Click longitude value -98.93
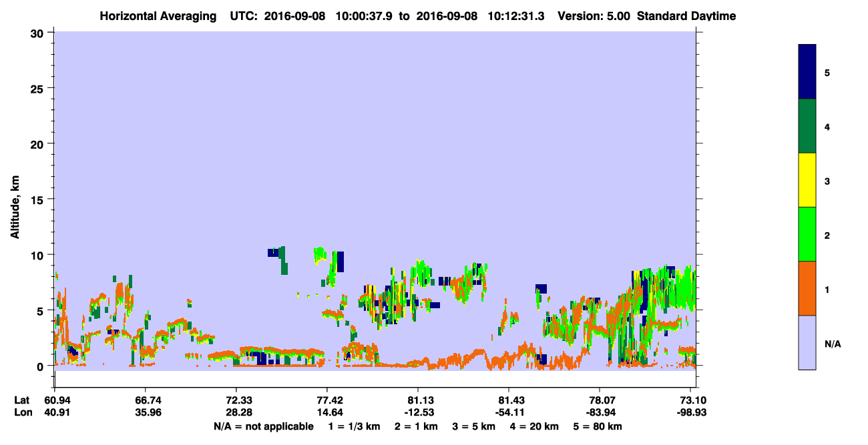The height and width of the screenshot is (445, 868). coord(690,412)
